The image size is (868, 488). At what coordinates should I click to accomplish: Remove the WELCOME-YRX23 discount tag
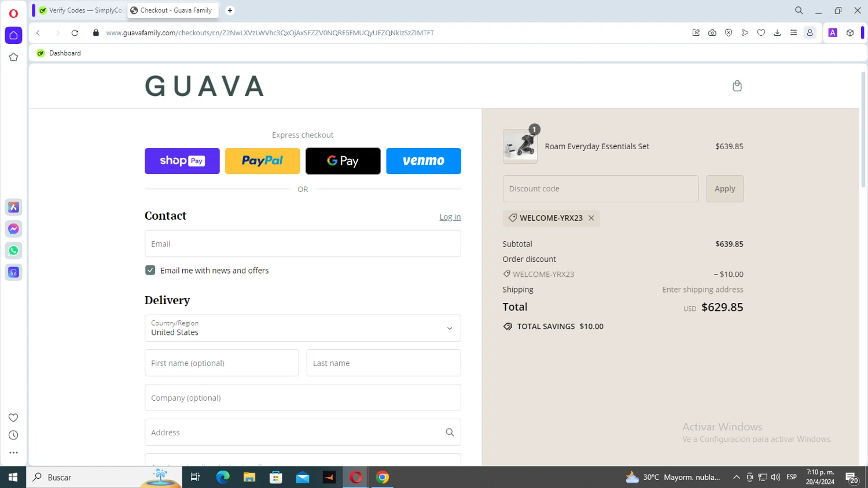click(x=591, y=218)
